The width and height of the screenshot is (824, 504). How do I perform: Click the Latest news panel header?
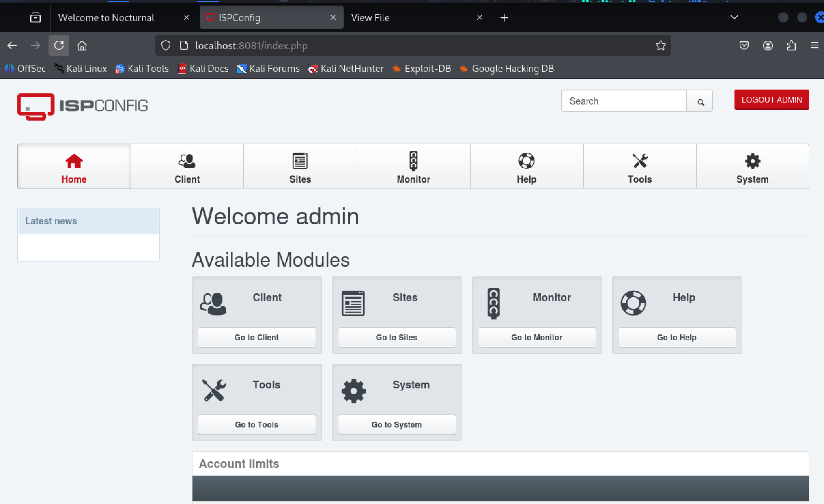[89, 221]
